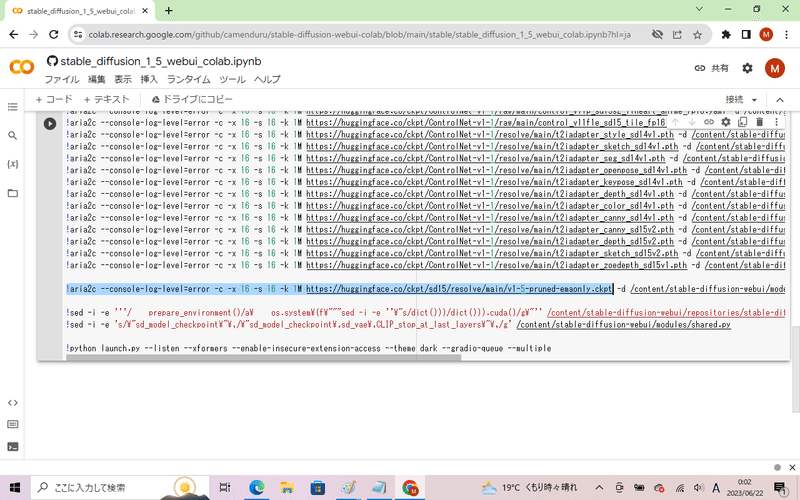Move cell down using arrow icon
This screenshot has width=800, height=500.
point(692,122)
